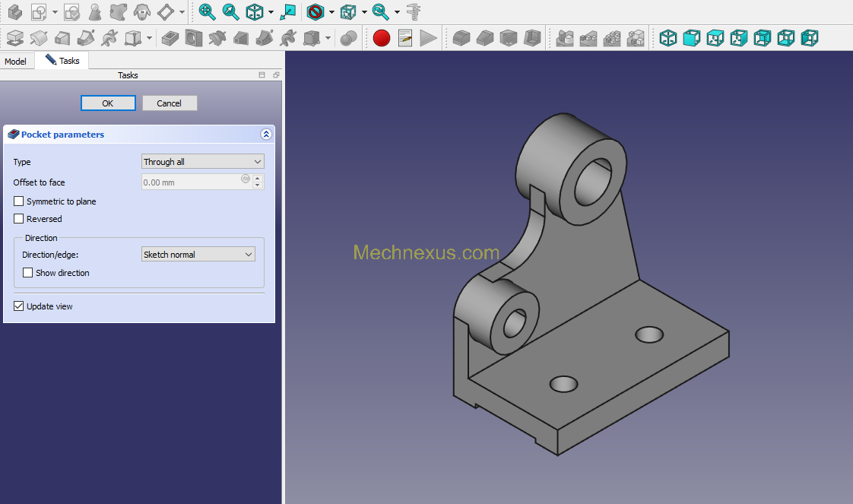The width and height of the screenshot is (853, 504).
Task: Select the Hole tool icon
Action: (x=194, y=38)
